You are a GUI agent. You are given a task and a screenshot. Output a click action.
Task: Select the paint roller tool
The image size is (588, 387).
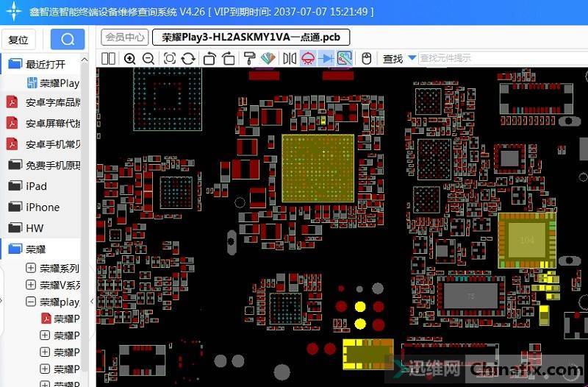click(x=249, y=58)
